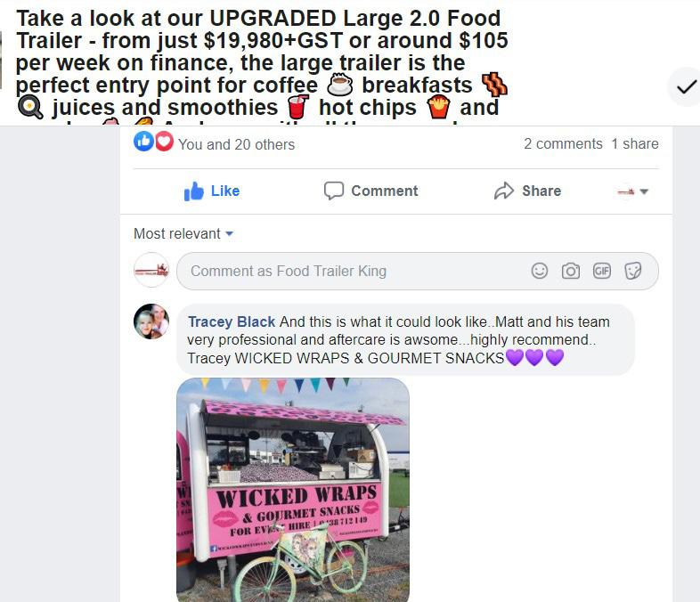Click the heart reaction icon
Viewport: 700px width, 602px height.
coord(164,142)
